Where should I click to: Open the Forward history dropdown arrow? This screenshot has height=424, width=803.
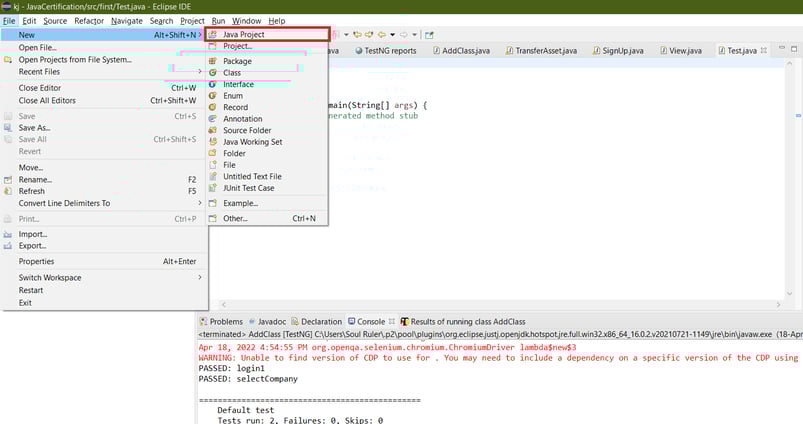coord(414,35)
